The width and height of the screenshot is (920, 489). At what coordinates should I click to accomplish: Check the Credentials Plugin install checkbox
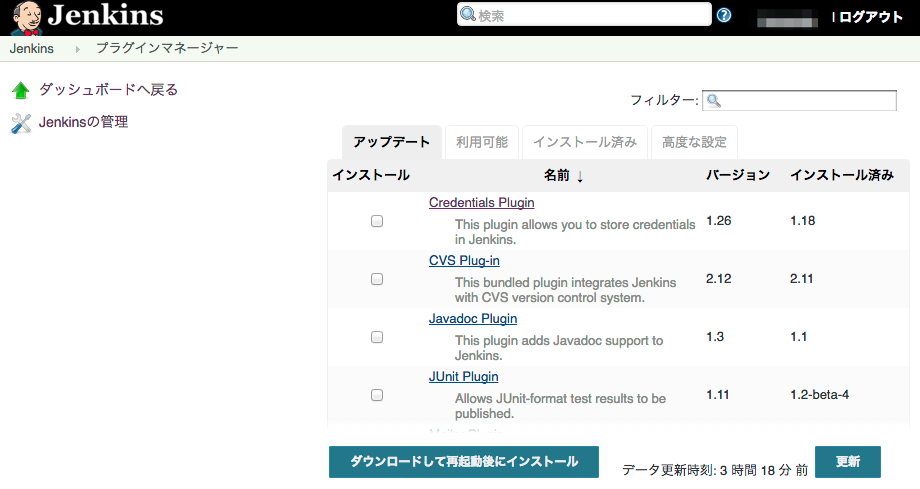pyautogui.click(x=377, y=221)
